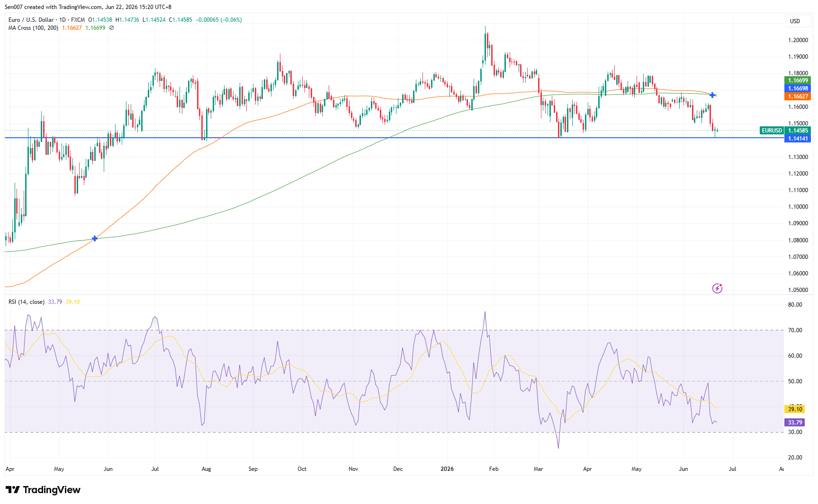Click the Dec label on the time axis
Screen dimensions: 818x504
click(x=398, y=469)
